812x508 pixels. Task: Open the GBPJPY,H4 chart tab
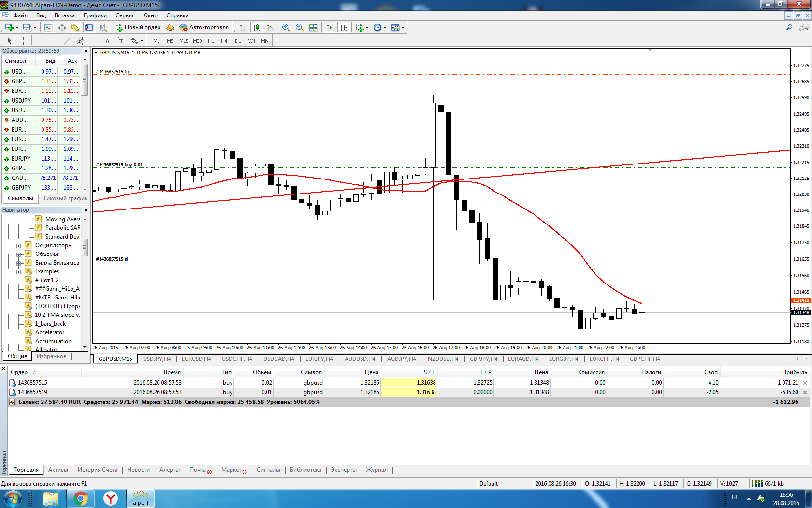(x=483, y=359)
